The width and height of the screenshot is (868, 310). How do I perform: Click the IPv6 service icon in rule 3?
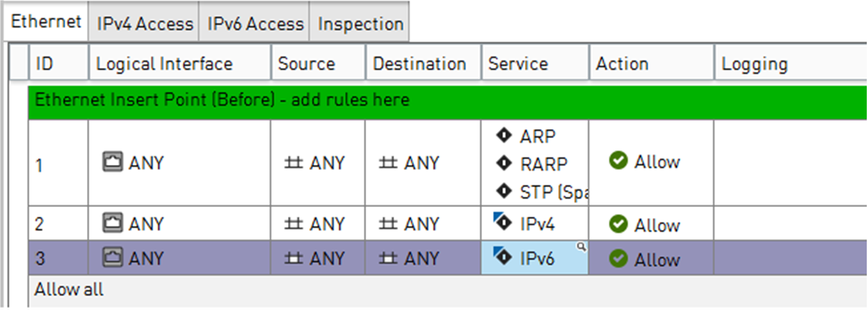pos(502,256)
